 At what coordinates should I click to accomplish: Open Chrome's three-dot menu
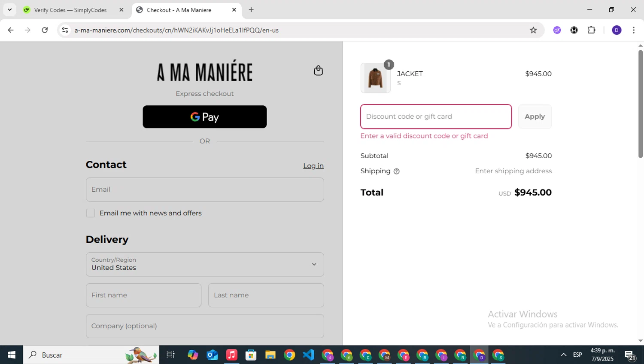point(634,30)
